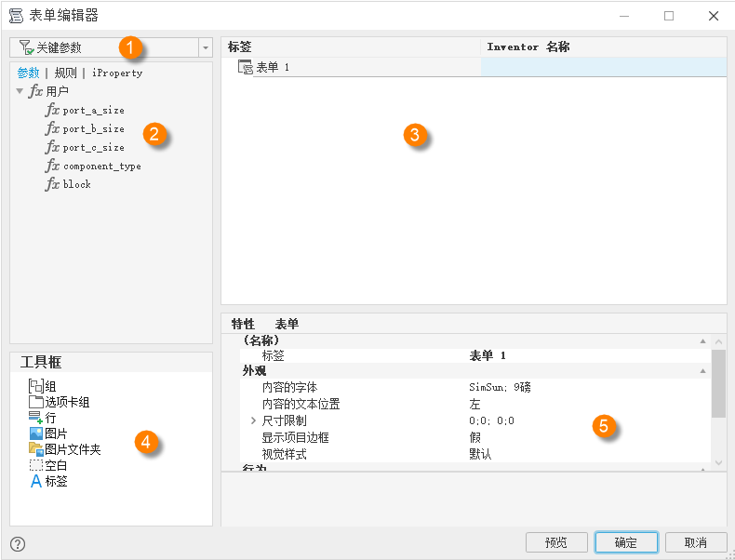Select the 空白 toolbox label

click(x=56, y=465)
